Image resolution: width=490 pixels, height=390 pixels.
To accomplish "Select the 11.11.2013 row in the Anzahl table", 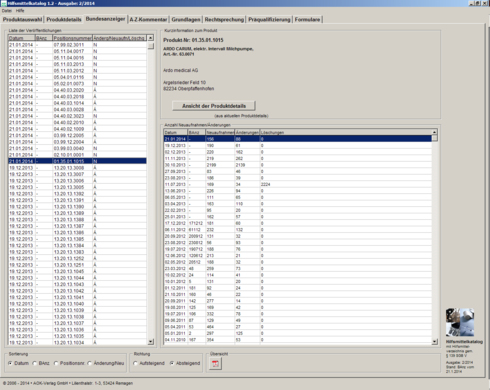I will click(298, 158).
